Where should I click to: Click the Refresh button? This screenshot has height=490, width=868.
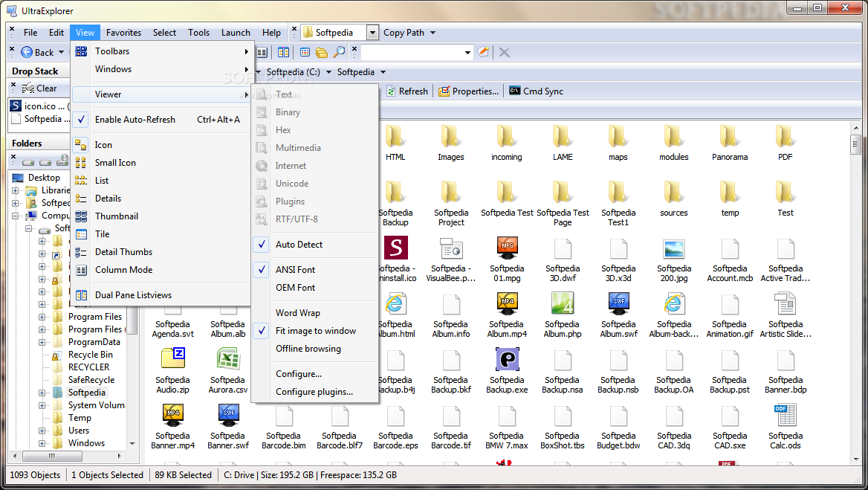pos(407,91)
